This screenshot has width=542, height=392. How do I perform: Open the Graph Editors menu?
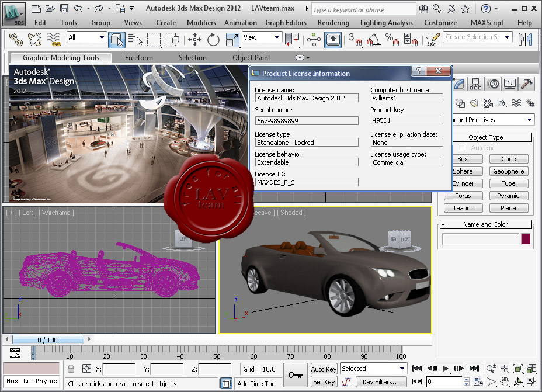tap(286, 22)
